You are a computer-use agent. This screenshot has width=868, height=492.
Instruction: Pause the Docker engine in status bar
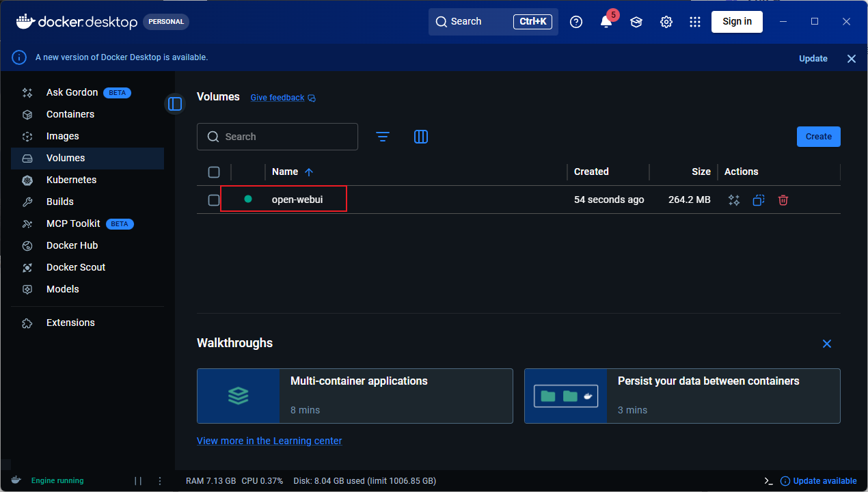click(138, 480)
